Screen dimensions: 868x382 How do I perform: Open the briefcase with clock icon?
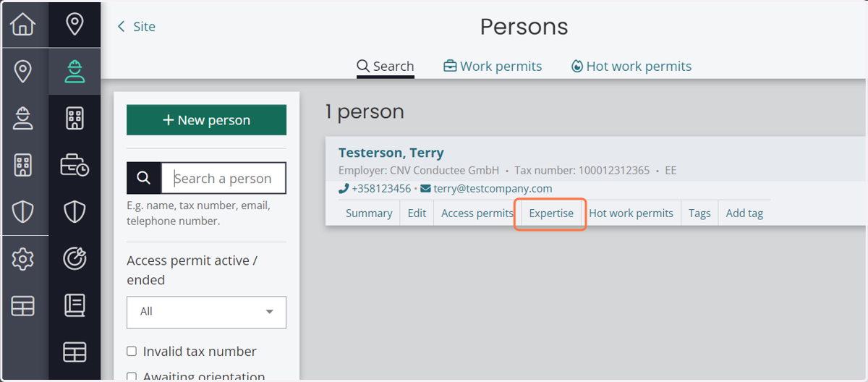75,165
